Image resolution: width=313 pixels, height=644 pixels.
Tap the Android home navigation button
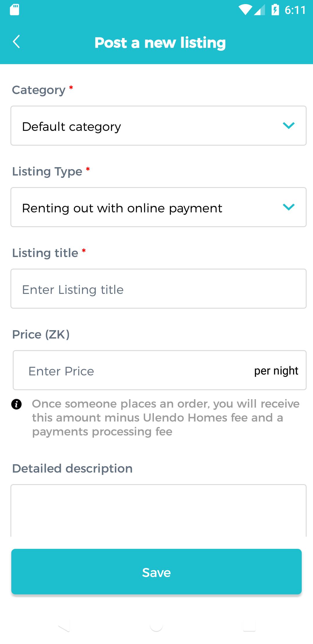coord(156,627)
